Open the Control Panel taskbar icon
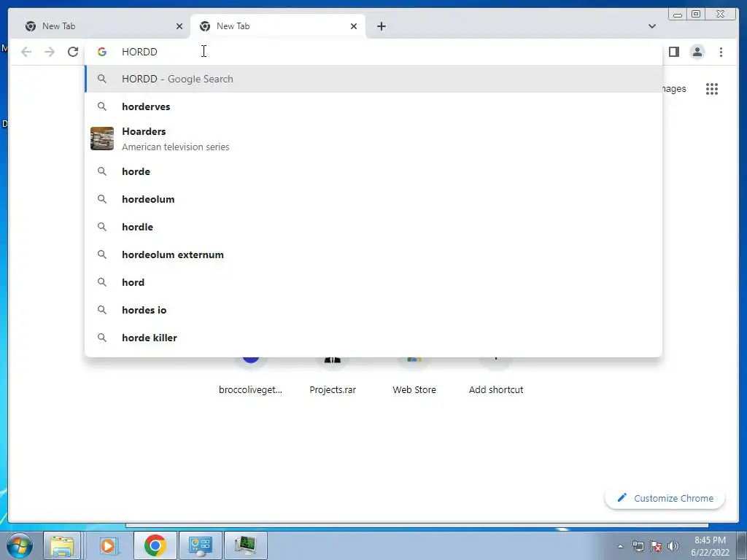 (x=200, y=545)
